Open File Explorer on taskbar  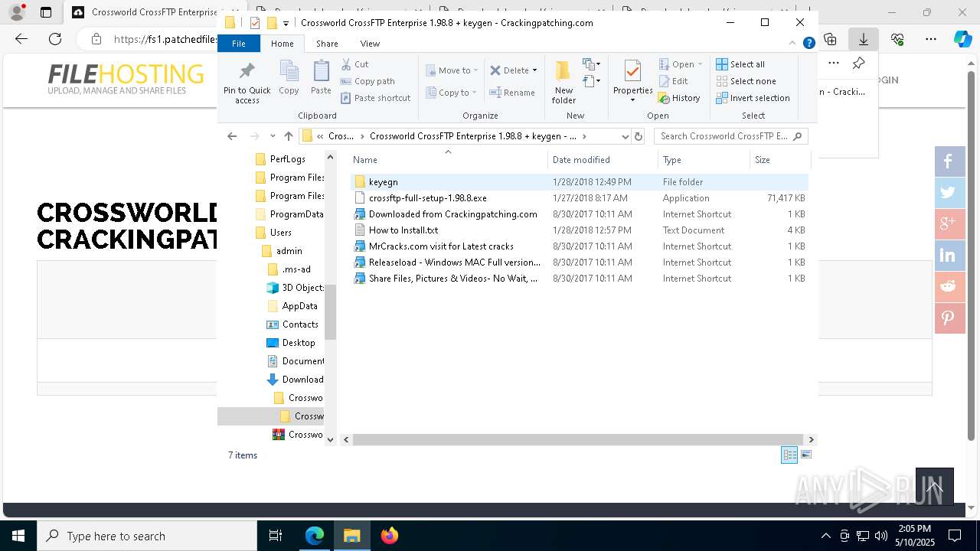(351, 536)
